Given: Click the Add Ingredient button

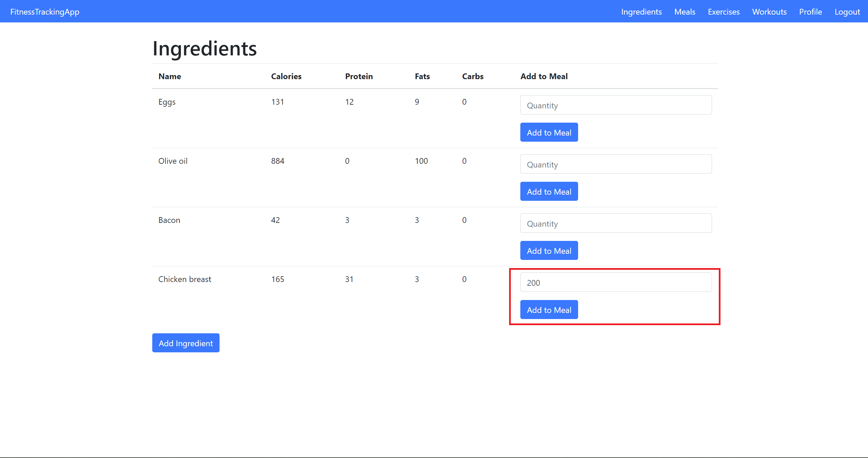Looking at the screenshot, I should click(x=186, y=343).
